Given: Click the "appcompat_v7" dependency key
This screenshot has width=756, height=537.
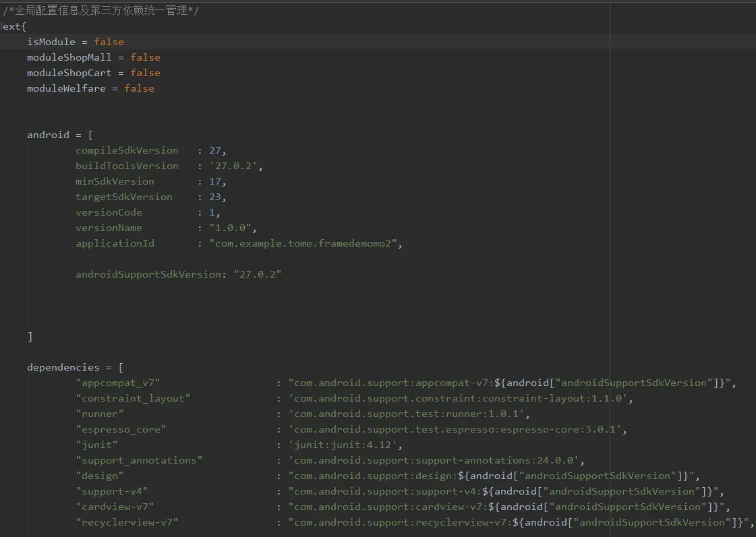Looking at the screenshot, I should pyautogui.click(x=117, y=383).
